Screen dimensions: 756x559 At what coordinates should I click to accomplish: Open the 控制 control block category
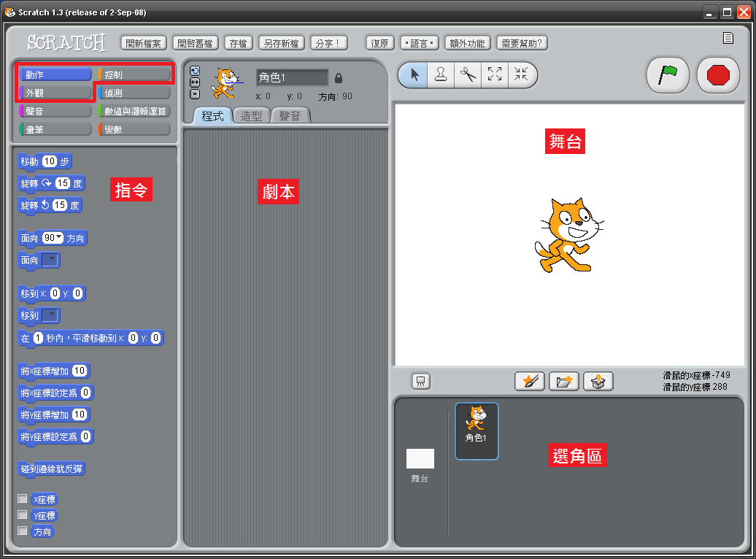[134, 74]
